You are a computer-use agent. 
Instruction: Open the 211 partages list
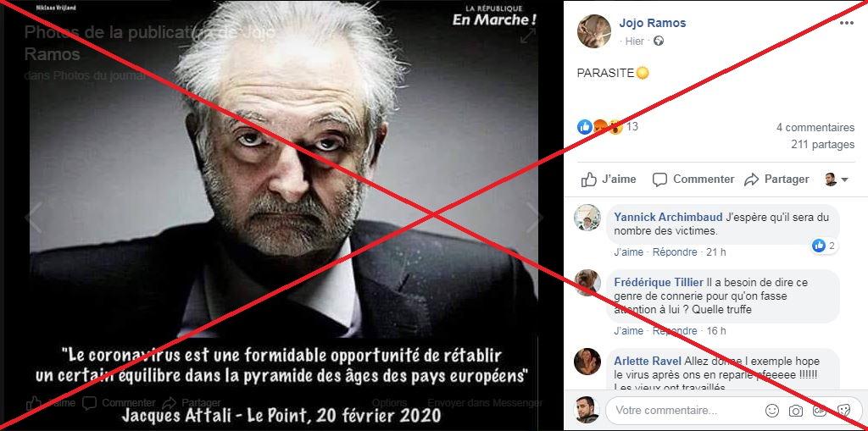tap(822, 145)
